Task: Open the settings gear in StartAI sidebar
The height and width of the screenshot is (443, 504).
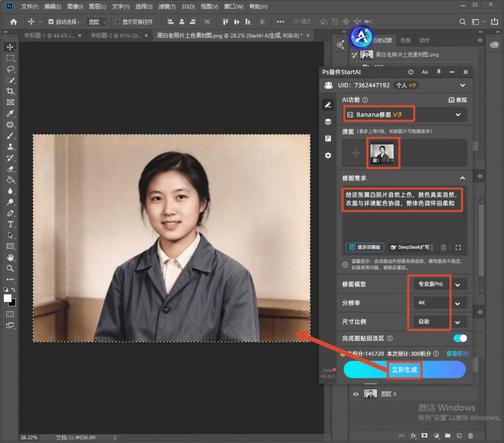Action: point(328,155)
